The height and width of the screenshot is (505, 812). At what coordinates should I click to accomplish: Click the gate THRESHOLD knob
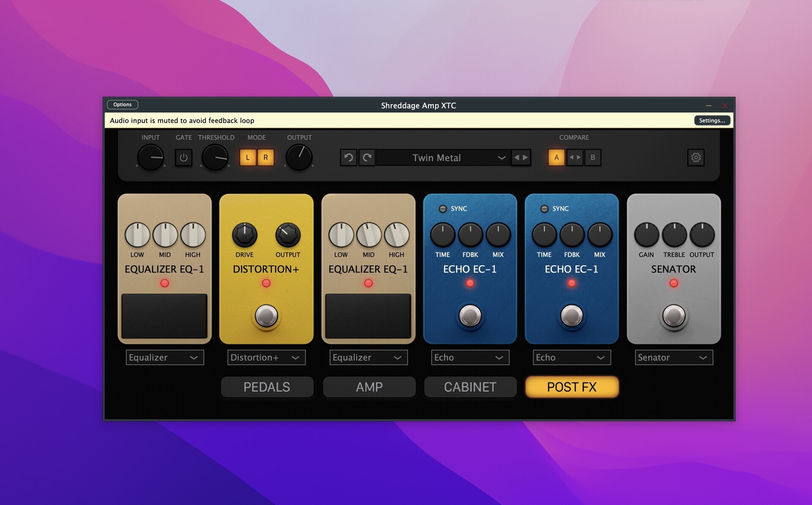[215, 158]
